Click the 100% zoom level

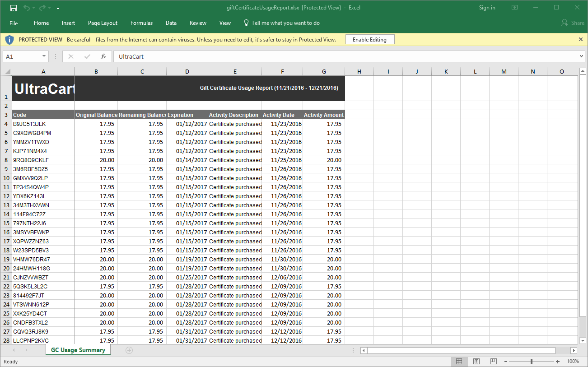coord(573,362)
